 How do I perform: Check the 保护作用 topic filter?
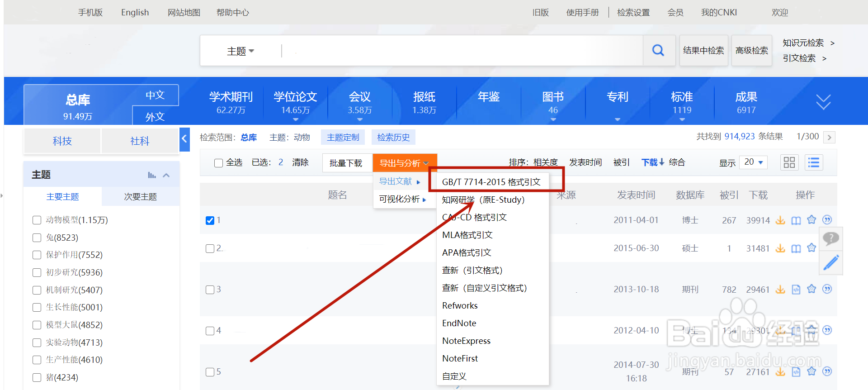[37, 255]
